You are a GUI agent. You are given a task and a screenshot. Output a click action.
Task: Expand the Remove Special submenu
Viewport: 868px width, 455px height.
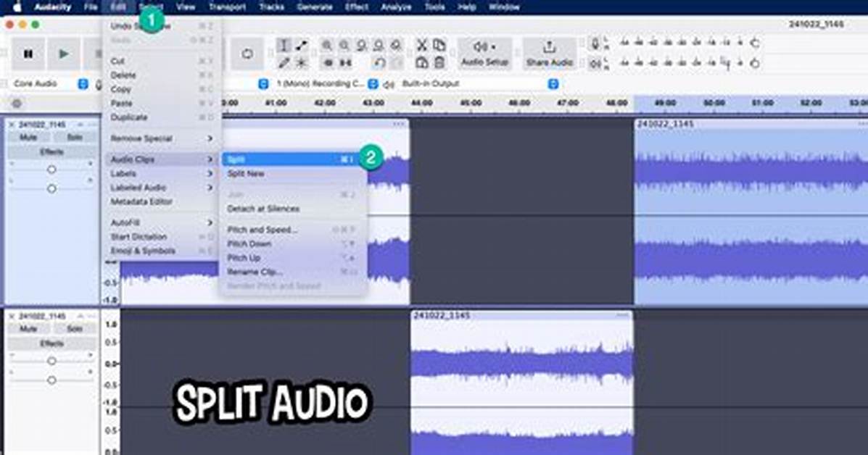[162, 138]
